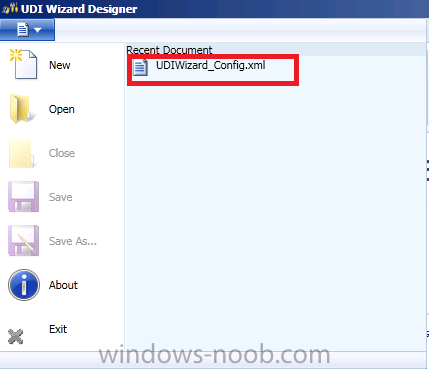This screenshot has width=429, height=369.
Task: Click the UDIWizard_Config.xml document icon
Action: click(140, 68)
